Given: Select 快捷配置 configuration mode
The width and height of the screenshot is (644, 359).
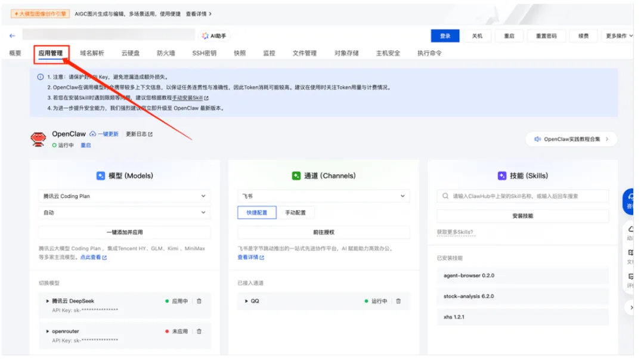Looking at the screenshot, I should pyautogui.click(x=256, y=213).
